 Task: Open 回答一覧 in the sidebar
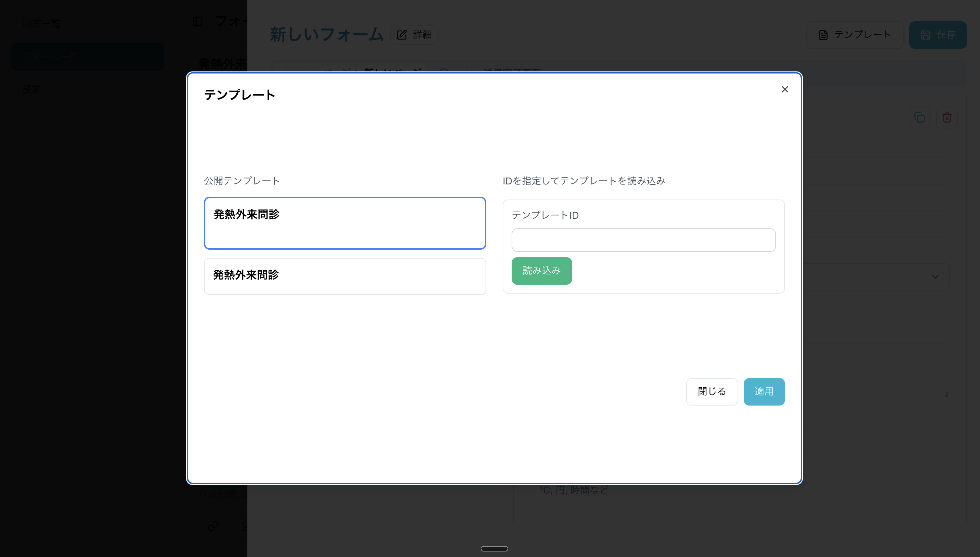coord(41,24)
